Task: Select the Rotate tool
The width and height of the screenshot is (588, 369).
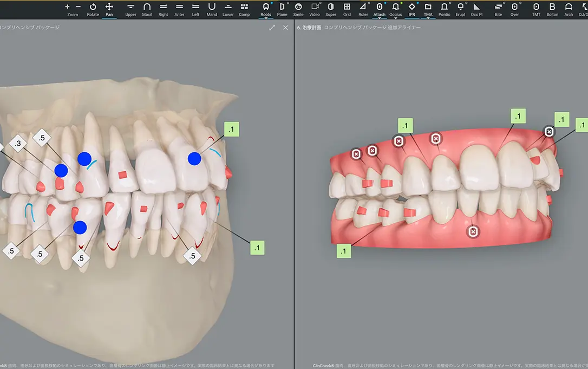Action: tap(93, 9)
